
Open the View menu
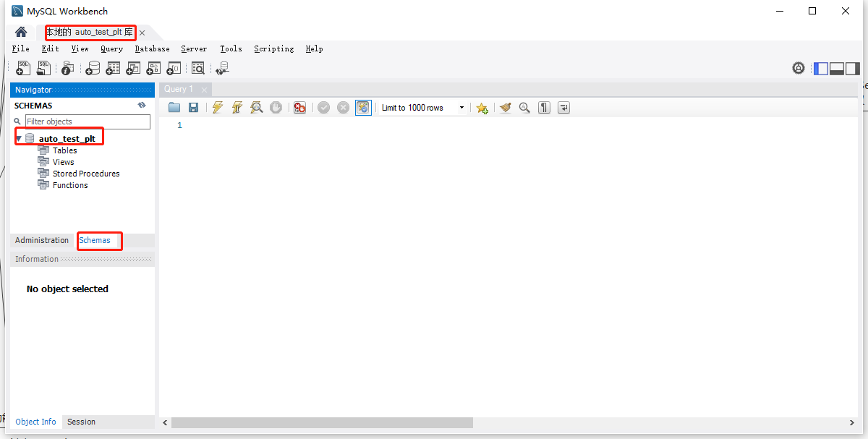tap(80, 48)
